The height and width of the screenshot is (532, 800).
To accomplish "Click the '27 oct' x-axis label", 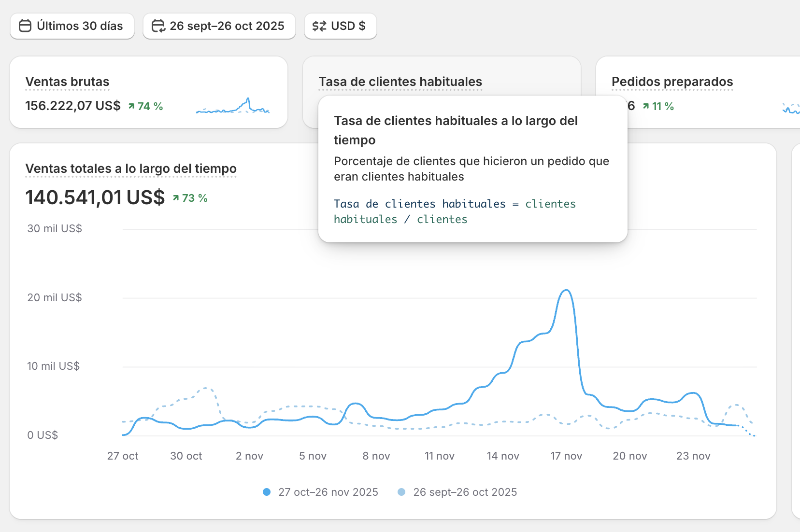I will 123,456.
